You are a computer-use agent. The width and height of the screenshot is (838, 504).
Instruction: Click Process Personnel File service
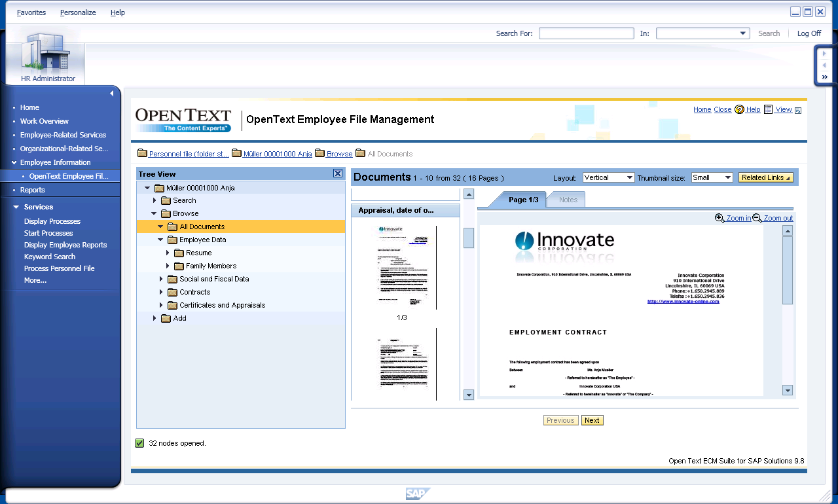[60, 268]
